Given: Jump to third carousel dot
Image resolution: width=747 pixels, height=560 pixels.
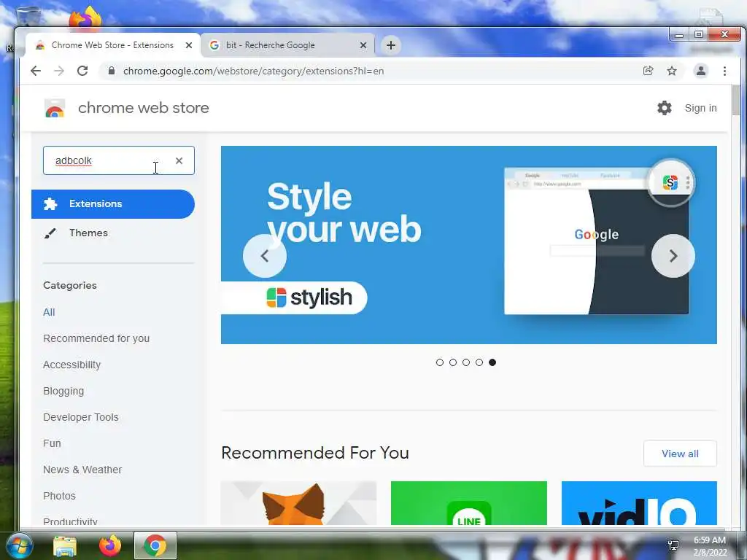Looking at the screenshot, I should 466,362.
